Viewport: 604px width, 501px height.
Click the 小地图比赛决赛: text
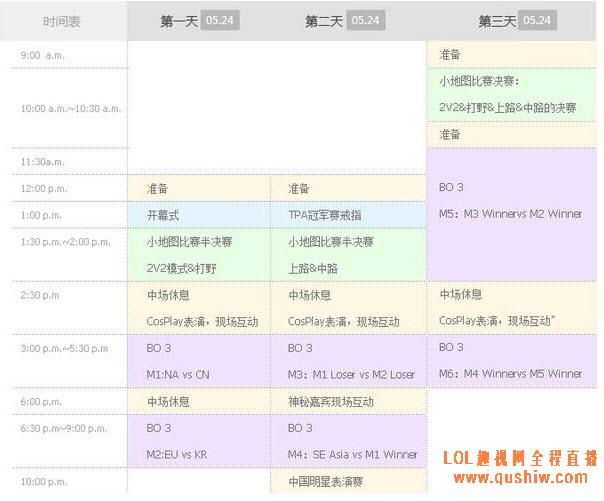coord(479,81)
